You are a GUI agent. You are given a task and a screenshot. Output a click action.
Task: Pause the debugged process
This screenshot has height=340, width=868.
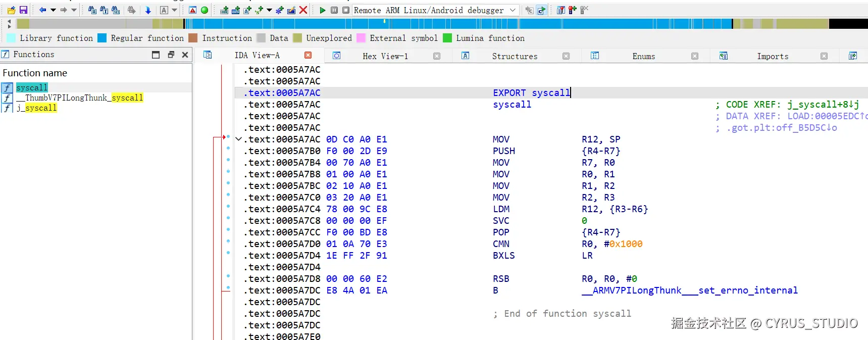(x=334, y=10)
